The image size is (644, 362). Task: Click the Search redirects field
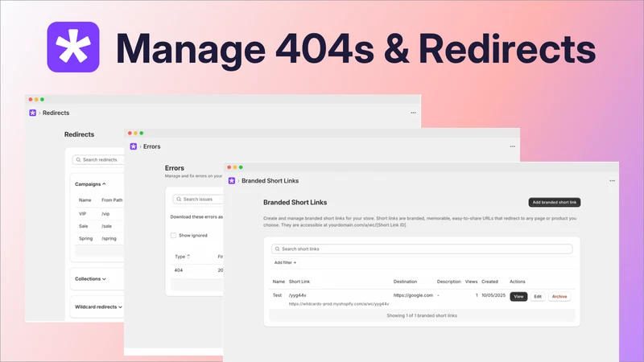click(98, 159)
